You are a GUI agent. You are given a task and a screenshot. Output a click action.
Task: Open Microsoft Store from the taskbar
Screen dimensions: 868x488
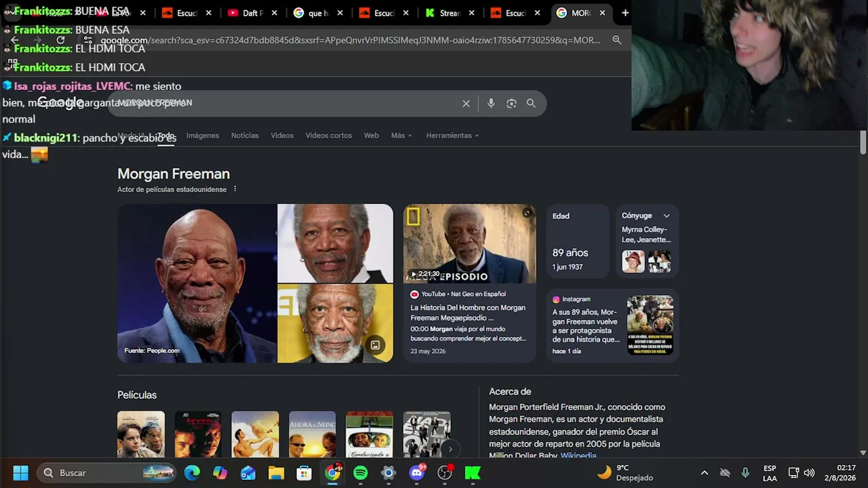pos(304,472)
